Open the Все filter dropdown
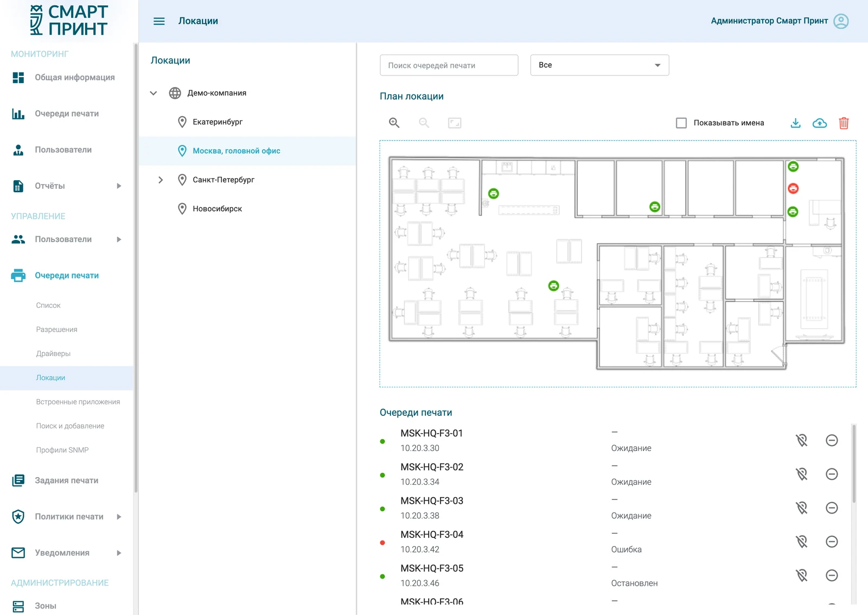The image size is (868, 615). tap(599, 65)
